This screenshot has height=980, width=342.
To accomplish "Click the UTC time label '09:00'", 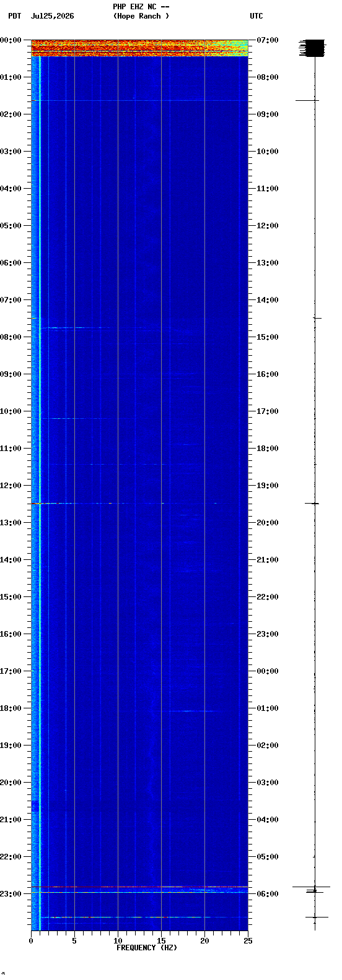I will (268, 114).
